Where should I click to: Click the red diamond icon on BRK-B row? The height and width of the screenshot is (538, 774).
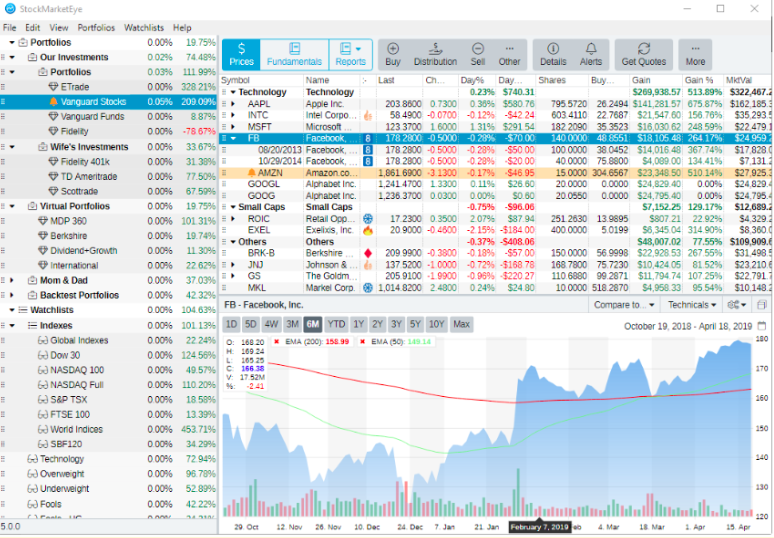click(x=368, y=253)
